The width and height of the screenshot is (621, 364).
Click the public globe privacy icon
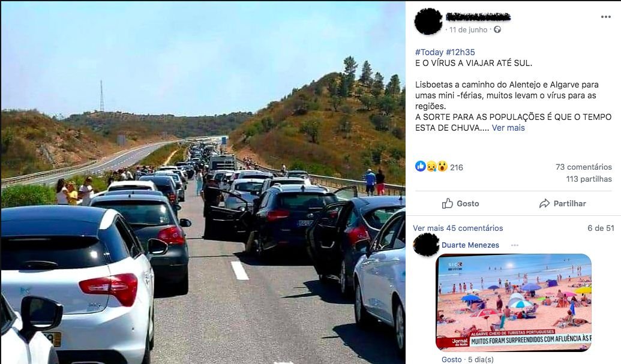click(x=497, y=29)
